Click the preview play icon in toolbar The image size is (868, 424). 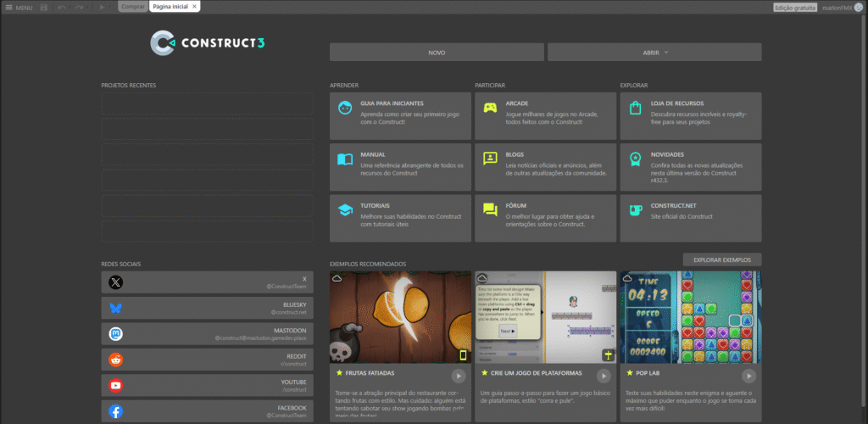tap(102, 8)
